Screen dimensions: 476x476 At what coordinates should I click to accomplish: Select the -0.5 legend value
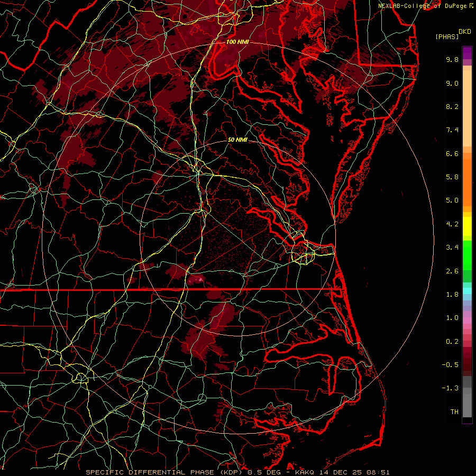pos(450,365)
